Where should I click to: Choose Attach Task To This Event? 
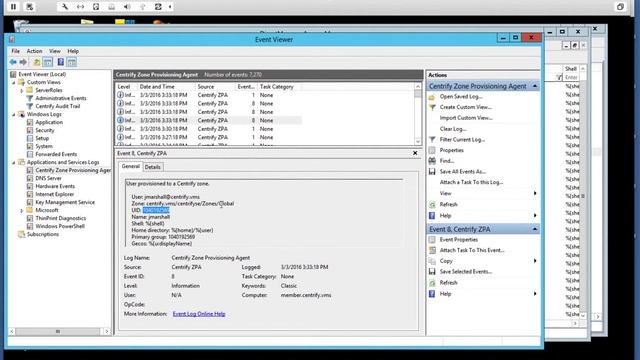click(x=472, y=250)
